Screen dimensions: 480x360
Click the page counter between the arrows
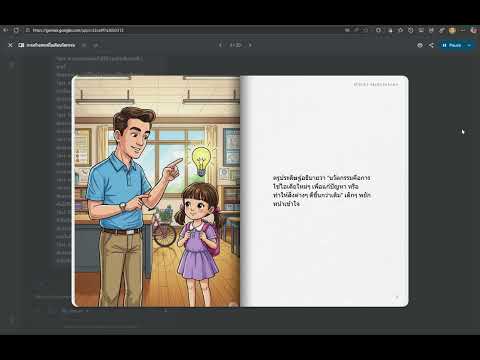click(235, 45)
